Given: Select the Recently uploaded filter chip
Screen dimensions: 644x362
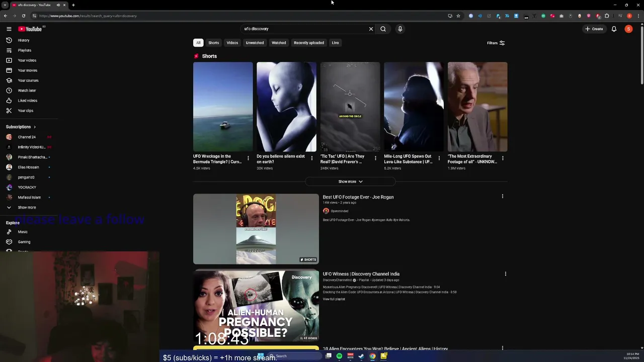Looking at the screenshot, I should 309,43.
